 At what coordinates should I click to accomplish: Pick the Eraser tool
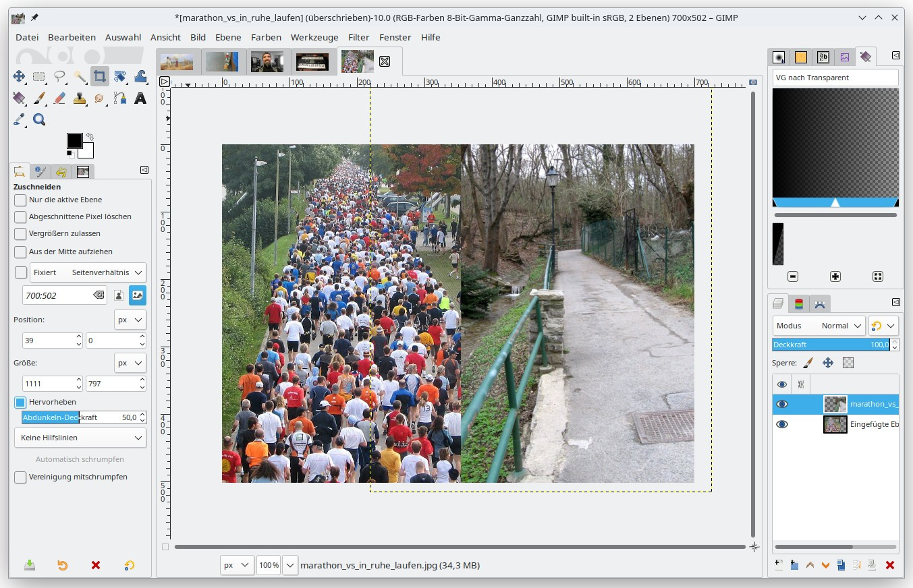click(59, 98)
